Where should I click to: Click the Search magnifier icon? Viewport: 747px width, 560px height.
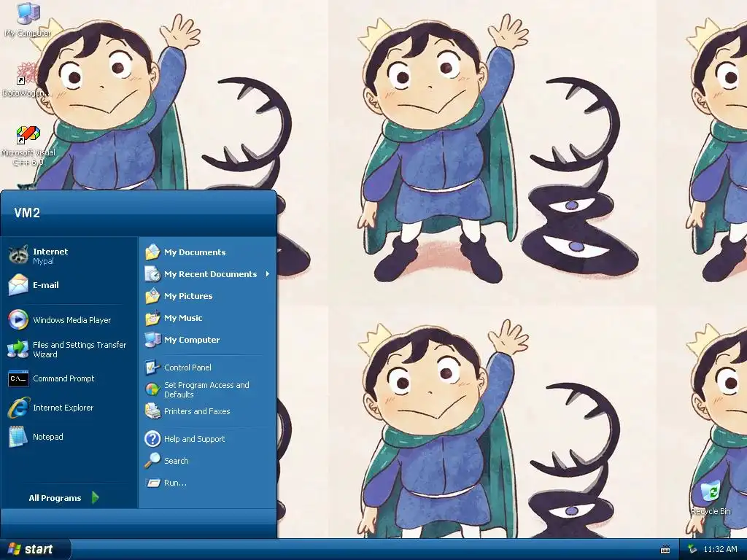(152, 461)
